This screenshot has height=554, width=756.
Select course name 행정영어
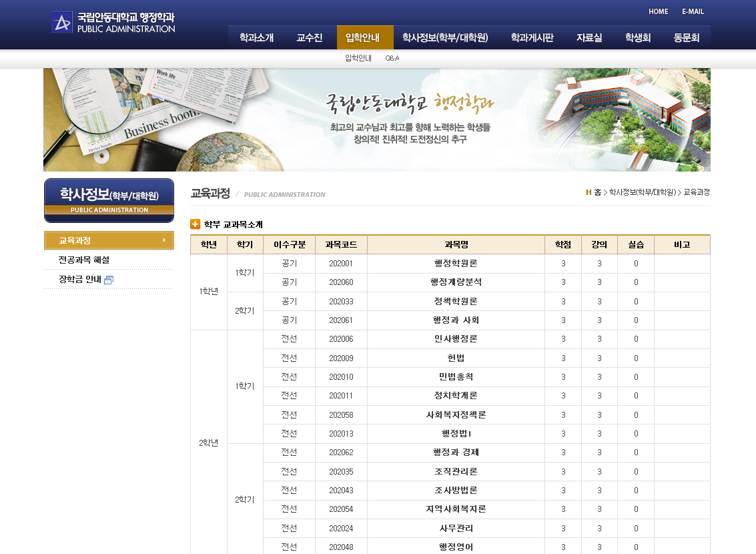[456, 547]
